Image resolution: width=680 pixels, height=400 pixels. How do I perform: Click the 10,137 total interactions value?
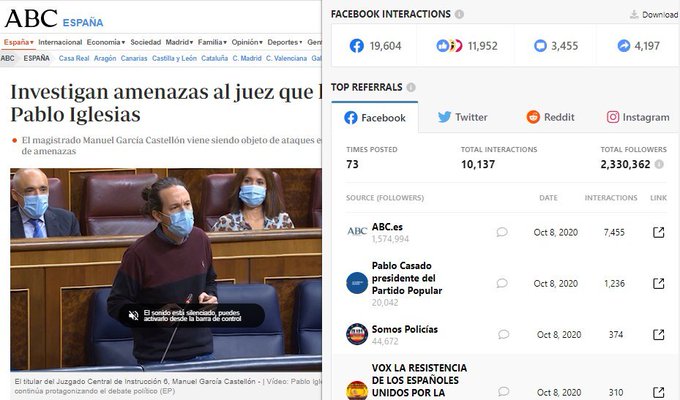[x=478, y=164]
